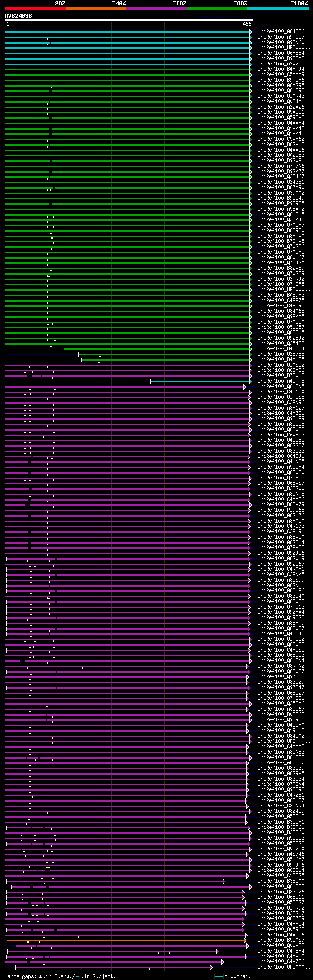Click label UniRef100_C6XHQ3
This screenshot has width=313, height=980.
(x=281, y=435)
